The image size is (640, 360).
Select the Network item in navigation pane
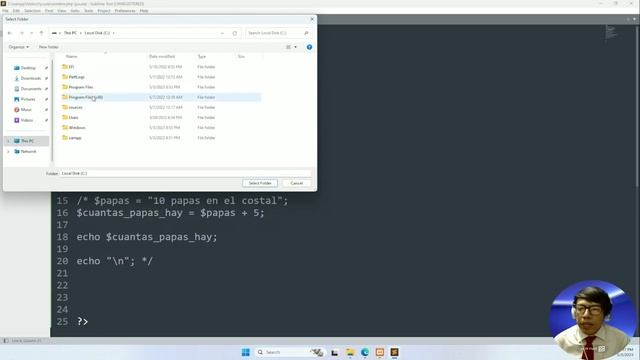[x=28, y=151]
